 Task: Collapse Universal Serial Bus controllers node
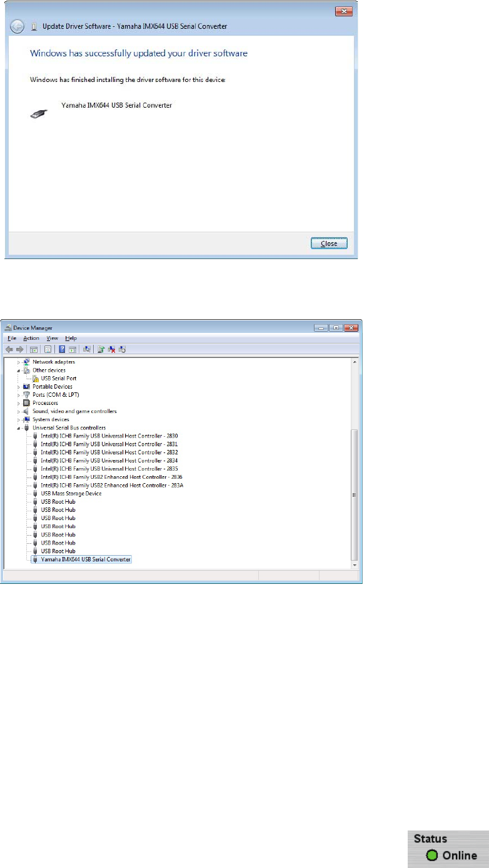[x=19, y=428]
